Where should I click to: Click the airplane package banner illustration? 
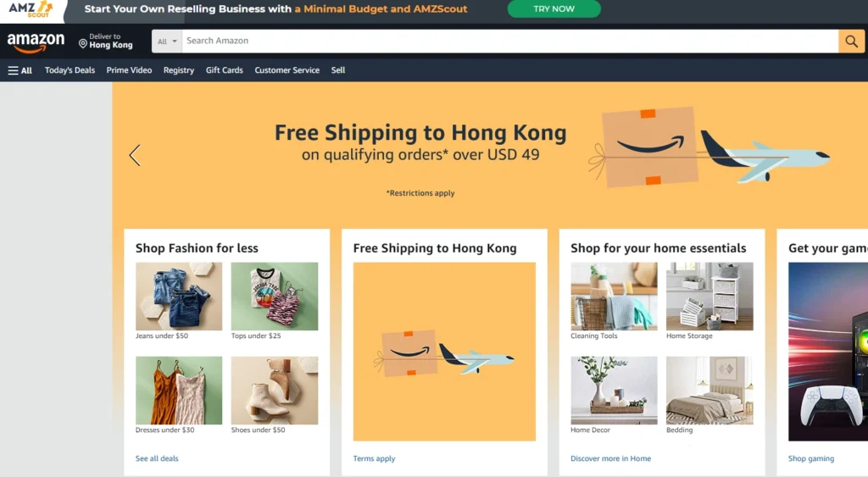pos(709,147)
